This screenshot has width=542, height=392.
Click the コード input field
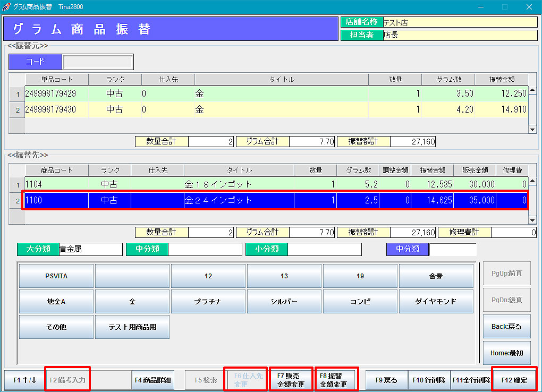coord(98,62)
